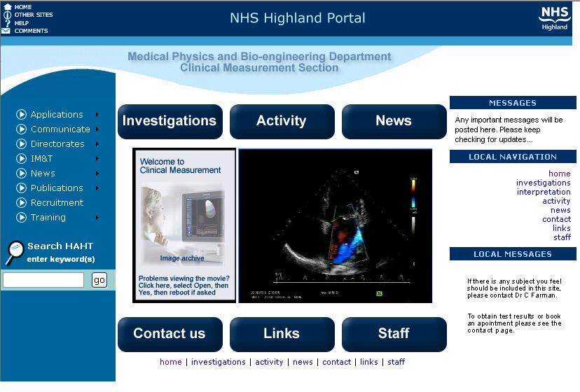Expand the sidebar News submenu triangle

(97, 173)
